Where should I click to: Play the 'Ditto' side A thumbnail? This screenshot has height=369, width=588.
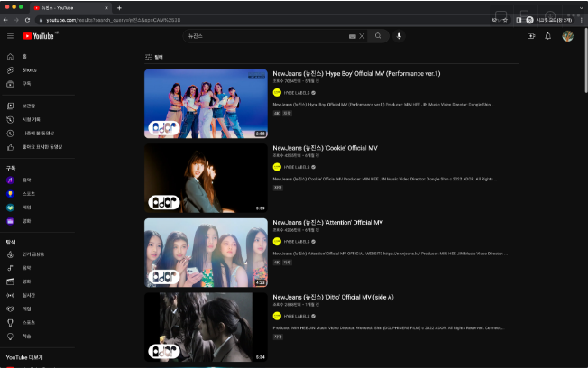pos(206,327)
